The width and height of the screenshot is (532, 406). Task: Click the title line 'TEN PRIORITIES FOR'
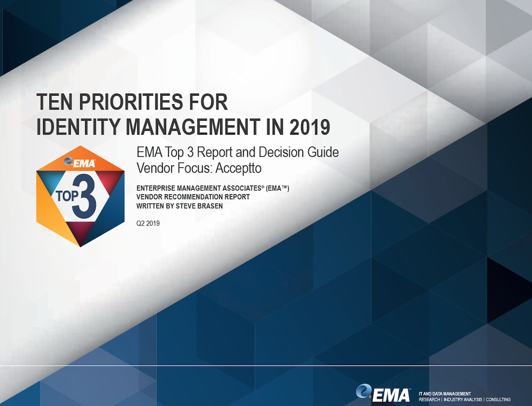tap(132, 101)
